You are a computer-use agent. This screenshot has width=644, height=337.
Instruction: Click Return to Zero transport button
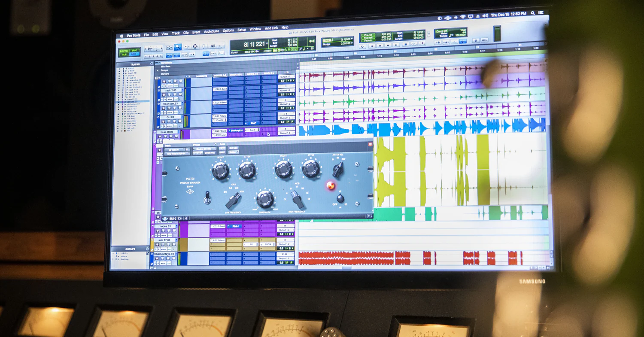[x=372, y=46]
